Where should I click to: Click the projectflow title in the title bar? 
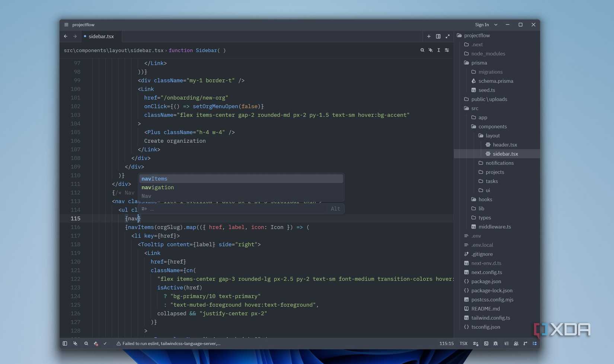click(83, 25)
